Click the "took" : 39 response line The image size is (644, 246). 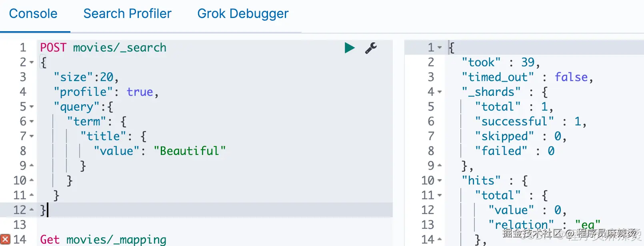tap(501, 63)
